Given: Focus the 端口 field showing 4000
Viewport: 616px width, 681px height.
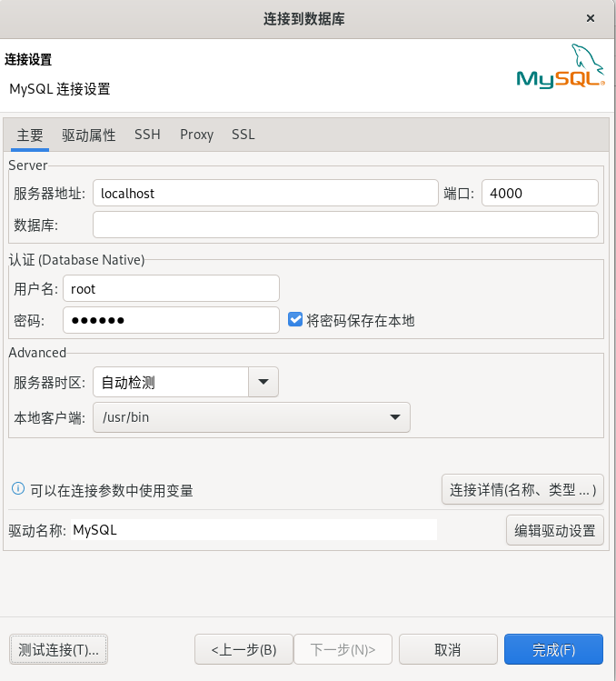Looking at the screenshot, I should [x=540, y=194].
